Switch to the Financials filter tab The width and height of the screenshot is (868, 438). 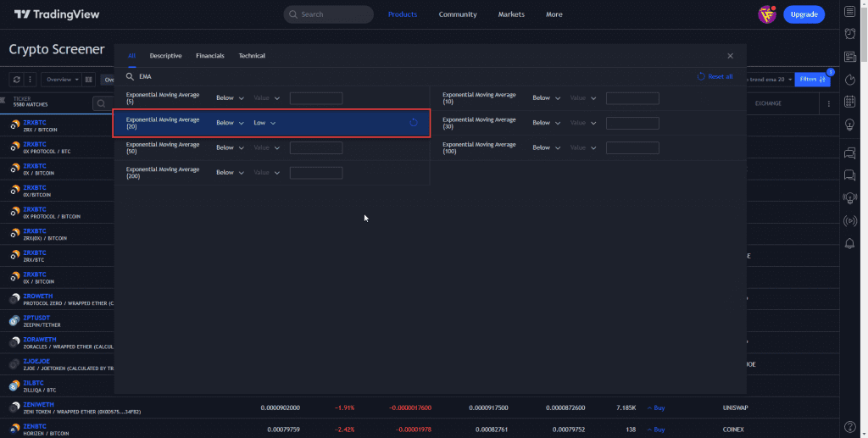pos(210,56)
